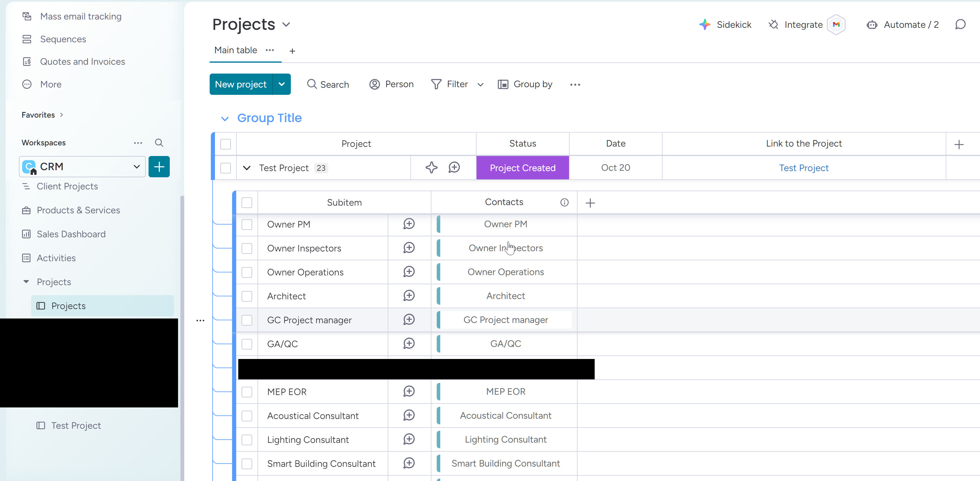Image resolution: width=980 pixels, height=481 pixels.
Task: Open Quotes and Invoices
Action: 83,62
